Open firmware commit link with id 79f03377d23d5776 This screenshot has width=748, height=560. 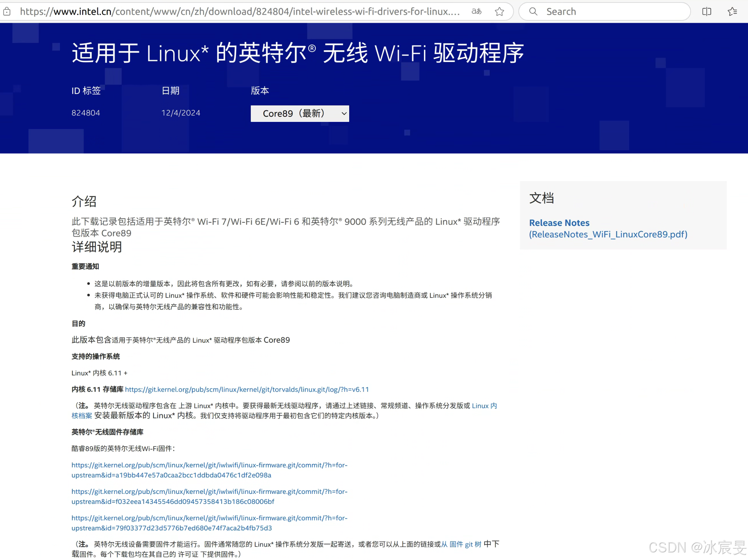pos(209,523)
